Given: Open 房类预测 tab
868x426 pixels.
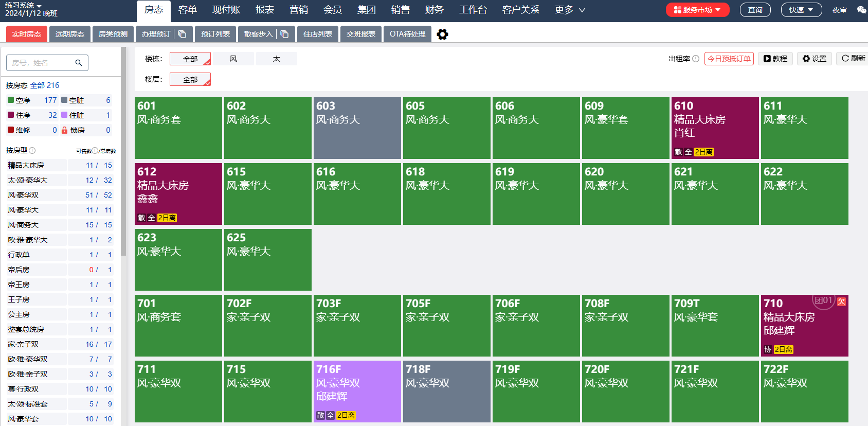Looking at the screenshot, I should (x=113, y=34).
